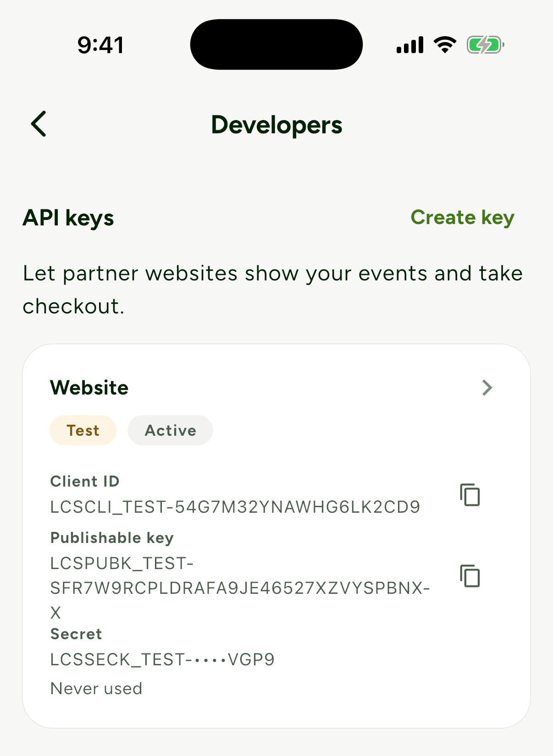
Task: Select the Active status badge
Action: click(x=170, y=430)
